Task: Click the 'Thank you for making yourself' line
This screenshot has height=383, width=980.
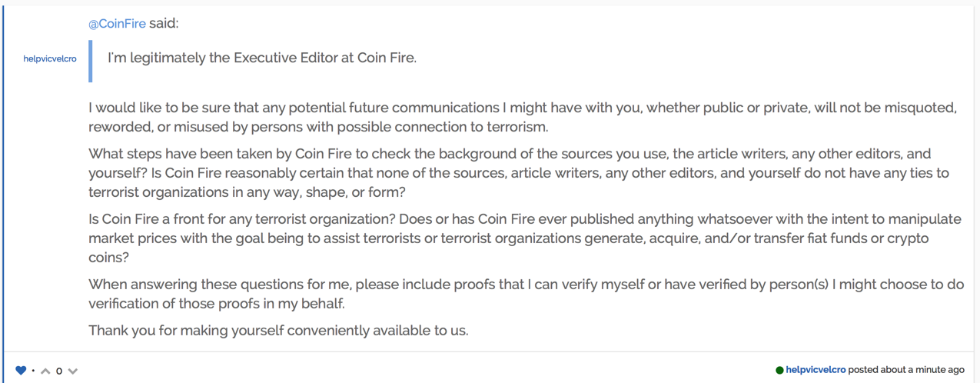Action: pos(278,331)
